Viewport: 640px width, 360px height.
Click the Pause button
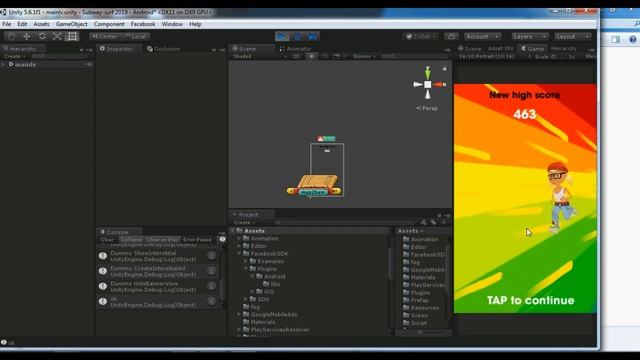(298, 36)
